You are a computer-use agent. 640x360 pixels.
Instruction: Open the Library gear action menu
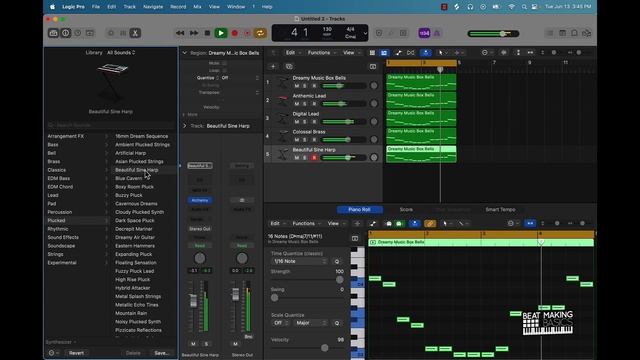53,353
